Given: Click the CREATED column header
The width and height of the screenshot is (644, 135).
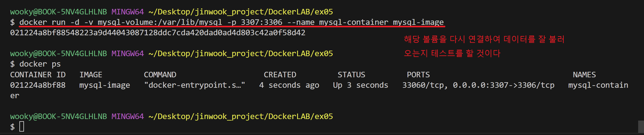Looking at the screenshot, I should click(280, 75).
